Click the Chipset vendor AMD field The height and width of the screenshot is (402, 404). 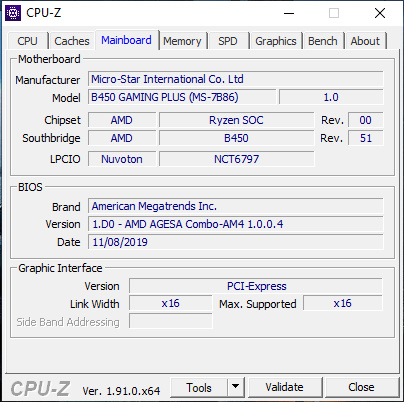tap(122, 120)
